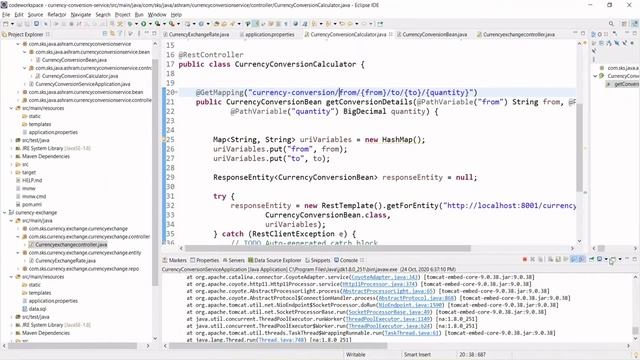Open AbstractProcessorLight.java:65 stack trace link

(388, 291)
